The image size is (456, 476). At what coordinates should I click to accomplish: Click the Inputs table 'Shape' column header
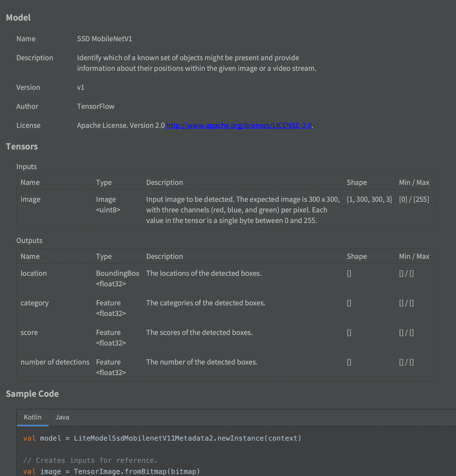[x=357, y=182]
